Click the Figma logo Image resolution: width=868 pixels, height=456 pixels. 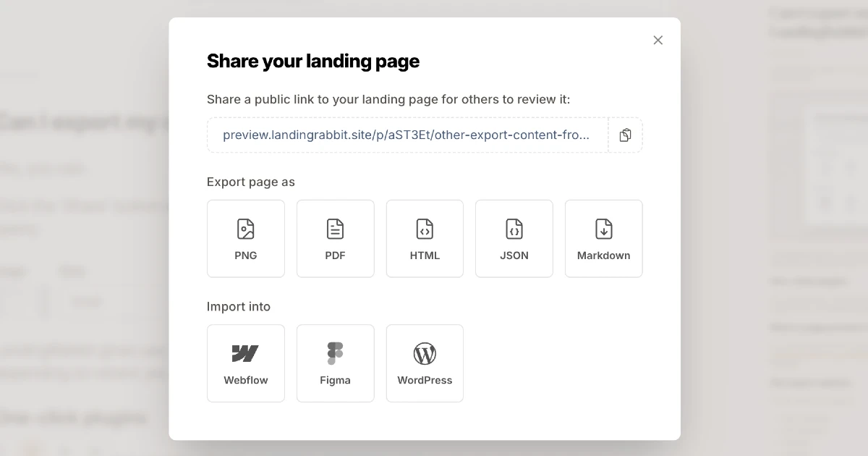[335, 353]
